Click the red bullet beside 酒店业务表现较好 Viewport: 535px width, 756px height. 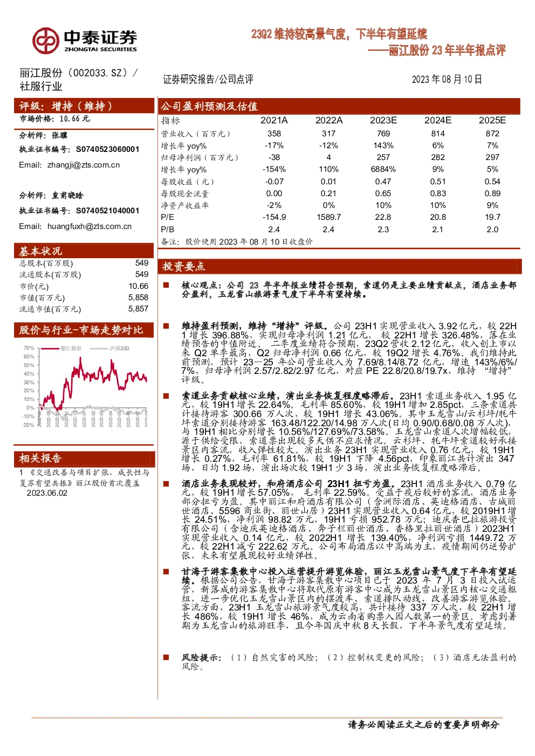point(166,484)
